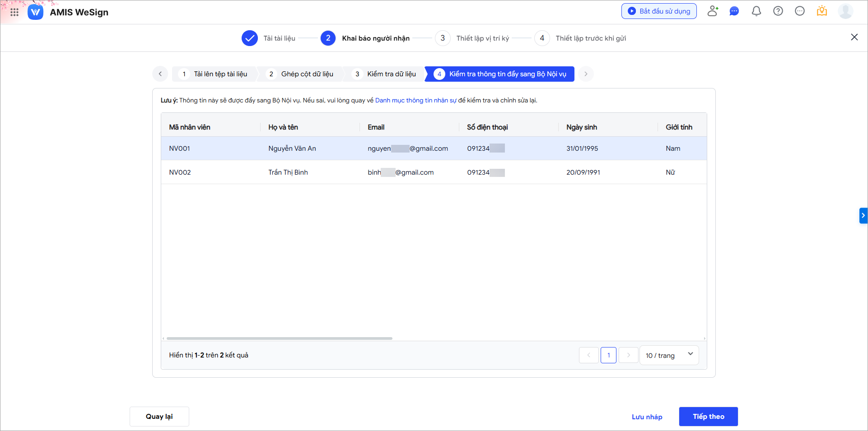This screenshot has height=431, width=868.
Task: Open the help question mark icon
Action: 778,11
